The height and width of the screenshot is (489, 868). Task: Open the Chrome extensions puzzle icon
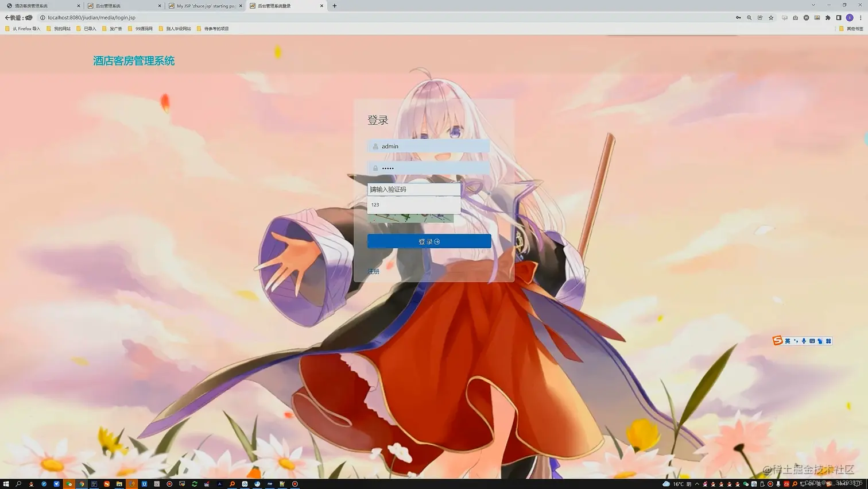[x=828, y=18]
